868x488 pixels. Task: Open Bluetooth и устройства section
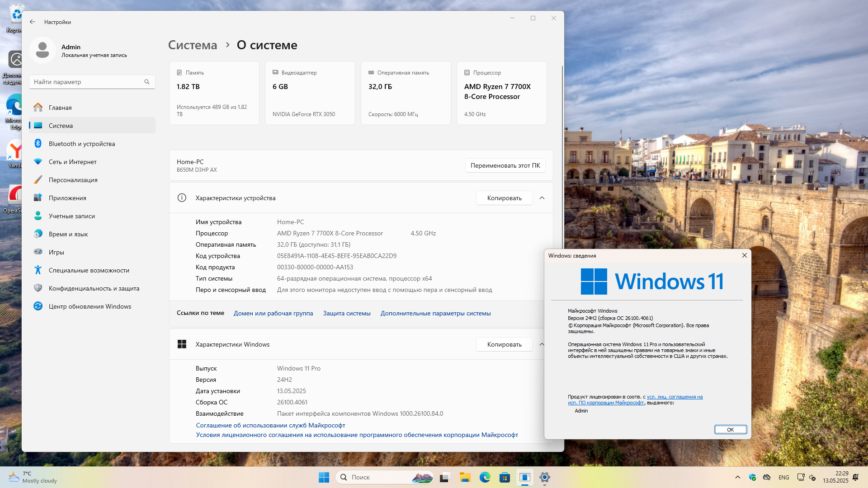[81, 144]
